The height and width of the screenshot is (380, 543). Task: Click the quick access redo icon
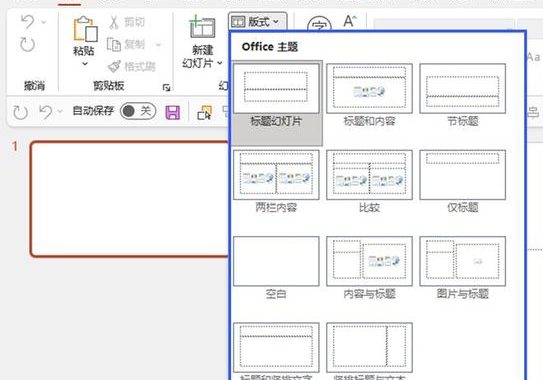pos(20,112)
